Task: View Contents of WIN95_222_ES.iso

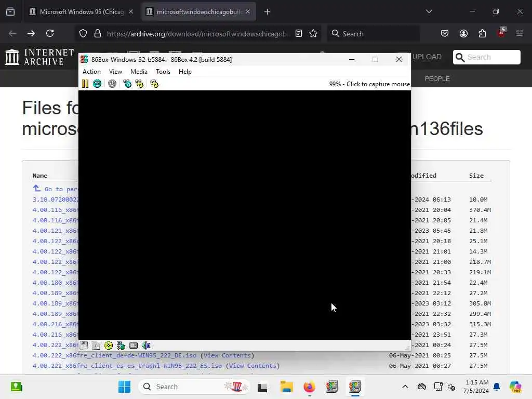Action: click(x=253, y=366)
